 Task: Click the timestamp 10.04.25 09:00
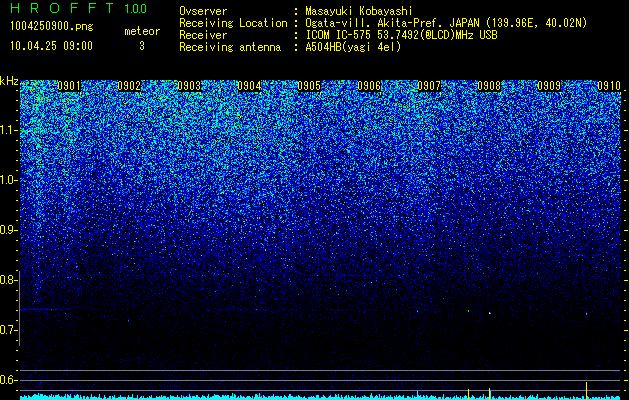click(x=51, y=46)
